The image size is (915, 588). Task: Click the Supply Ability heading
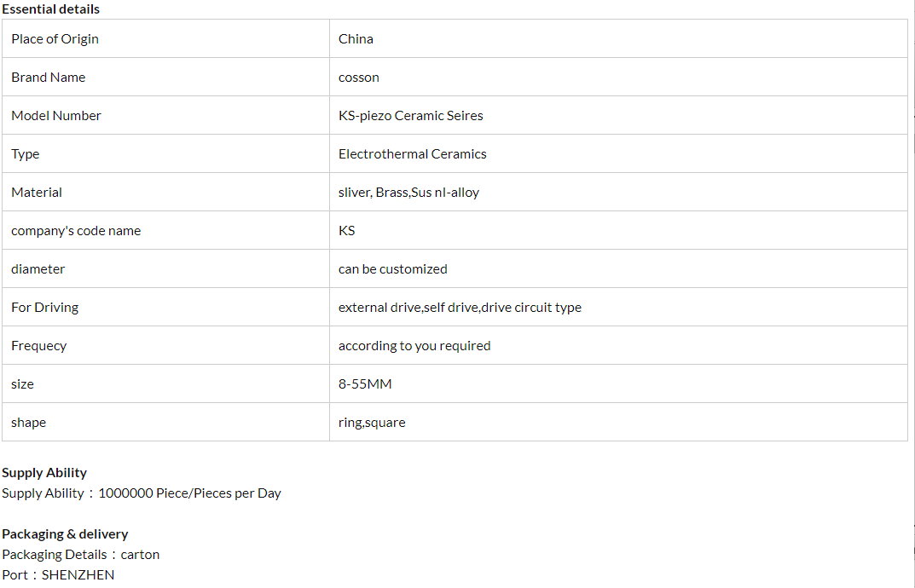[44, 473]
